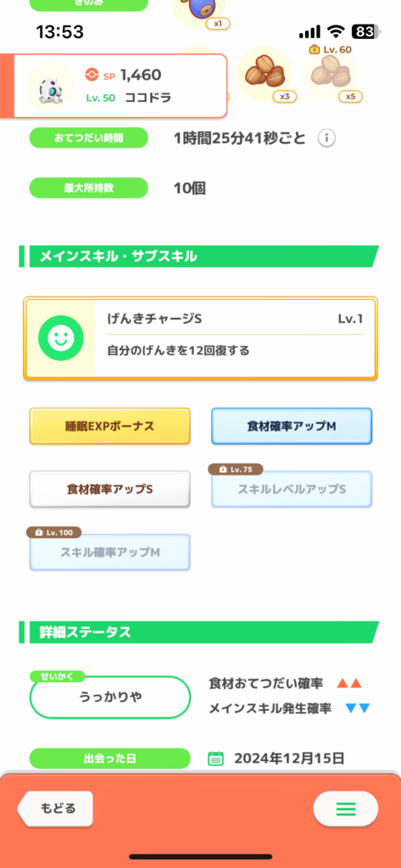
Task: Tap the x3 coffee beans ingredient icon
Action: click(265, 74)
